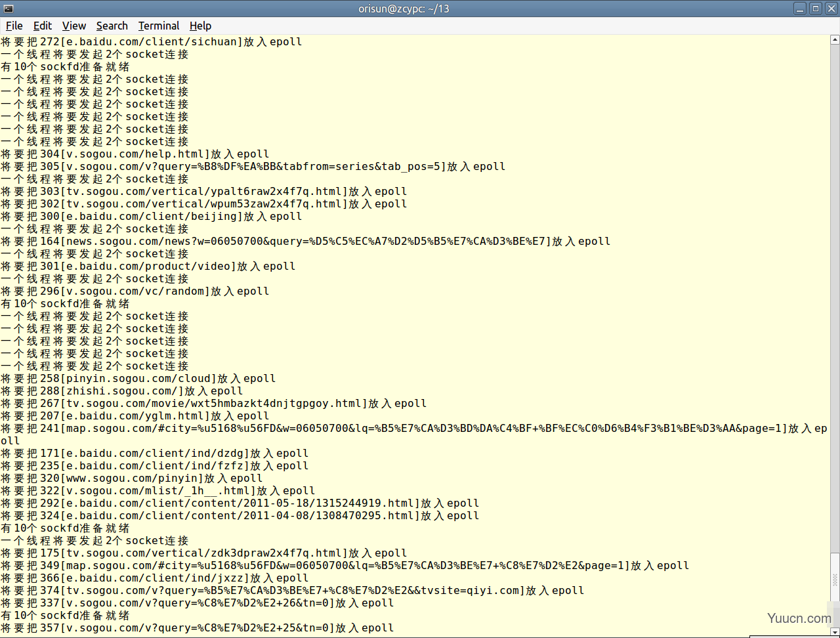Click line with 241[map.sogou.com/#city
The height and width of the screenshot is (638, 840).
(x=414, y=435)
